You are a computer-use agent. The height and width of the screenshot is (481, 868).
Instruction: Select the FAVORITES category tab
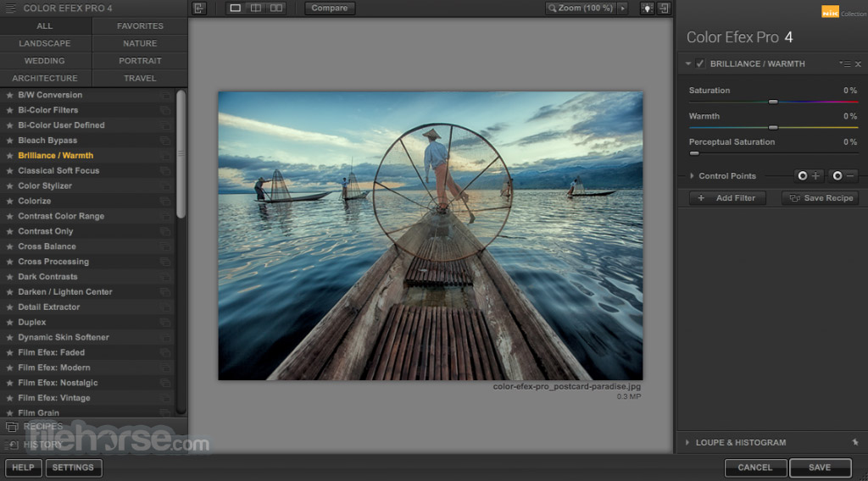point(140,26)
